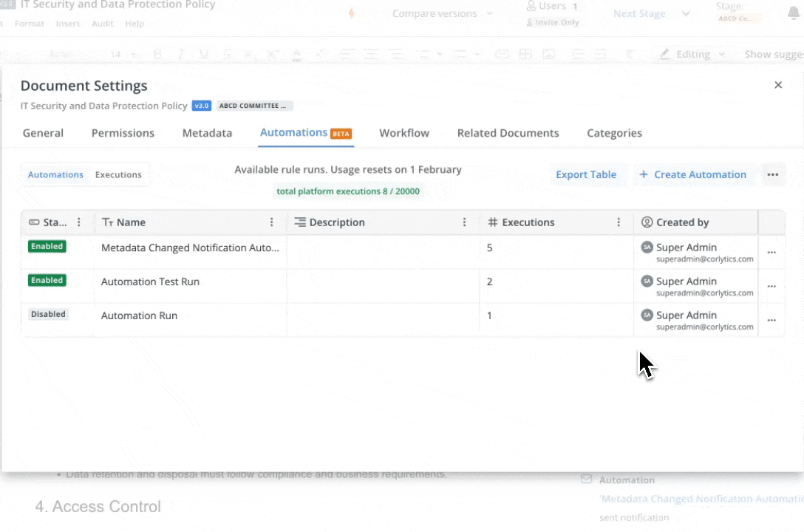Click Enabled badge on Automation Test Run
This screenshot has width=804, height=532.
pyautogui.click(x=47, y=281)
